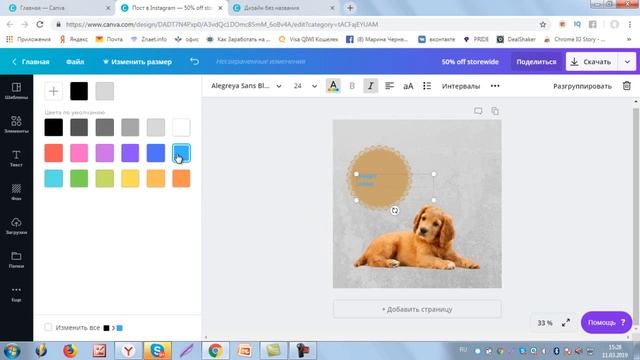The image size is (640, 360).
Task: Click the Поделиться button
Action: coord(536,62)
